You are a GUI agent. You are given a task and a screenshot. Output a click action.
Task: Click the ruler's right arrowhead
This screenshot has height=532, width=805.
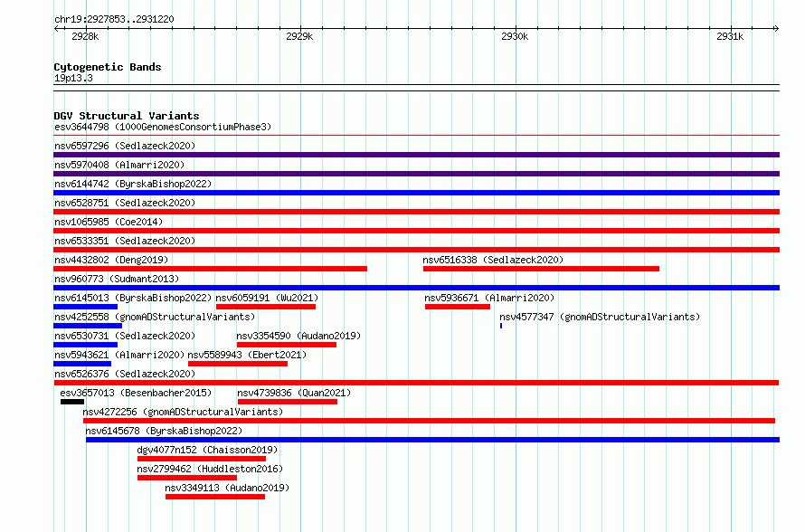(x=776, y=28)
